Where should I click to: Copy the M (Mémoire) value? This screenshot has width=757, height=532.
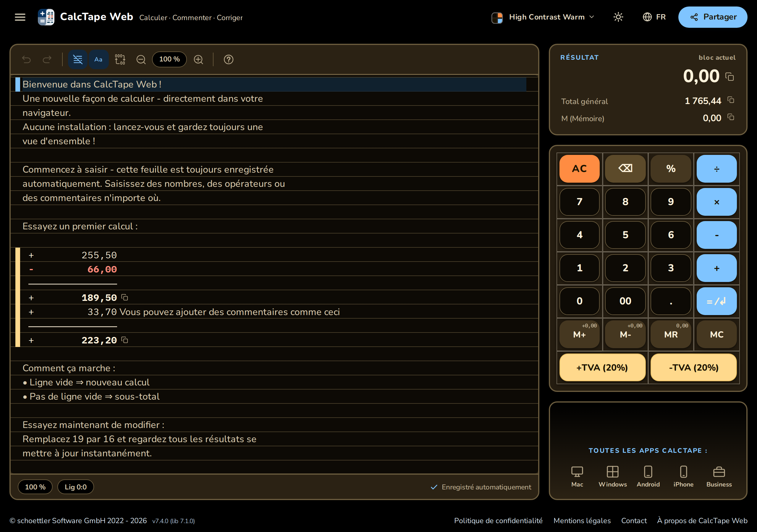click(x=731, y=117)
